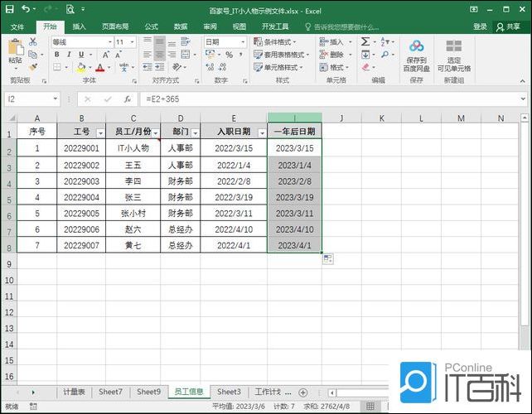Screen dimensions: 532x414
Task: Click the Name Box showing I2
Action: [x=30, y=99]
